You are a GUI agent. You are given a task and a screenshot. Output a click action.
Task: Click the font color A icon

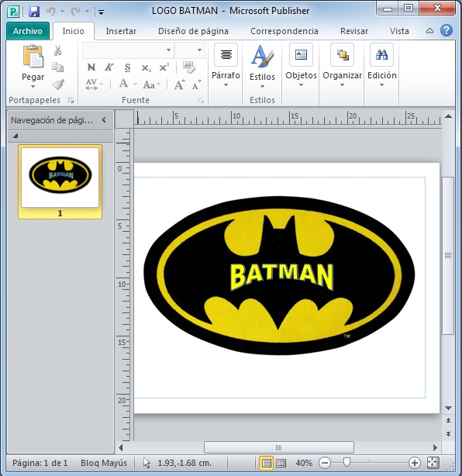point(123,84)
